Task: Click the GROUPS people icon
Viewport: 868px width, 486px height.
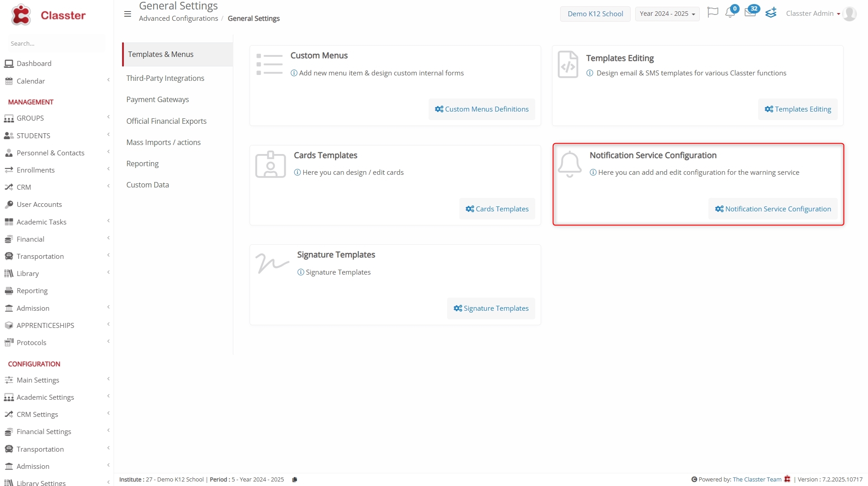Action: click(9, 118)
